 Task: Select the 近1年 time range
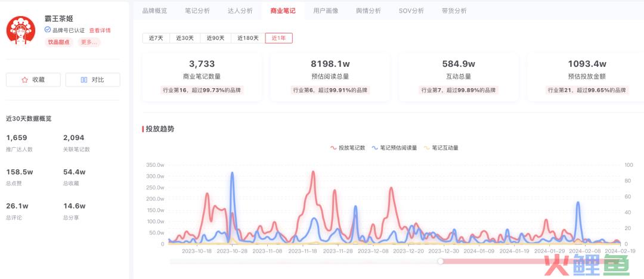279,38
